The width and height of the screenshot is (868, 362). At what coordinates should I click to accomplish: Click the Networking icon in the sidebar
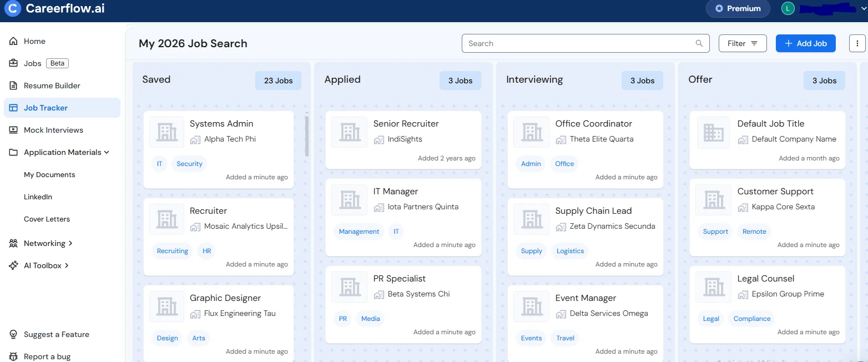click(14, 243)
